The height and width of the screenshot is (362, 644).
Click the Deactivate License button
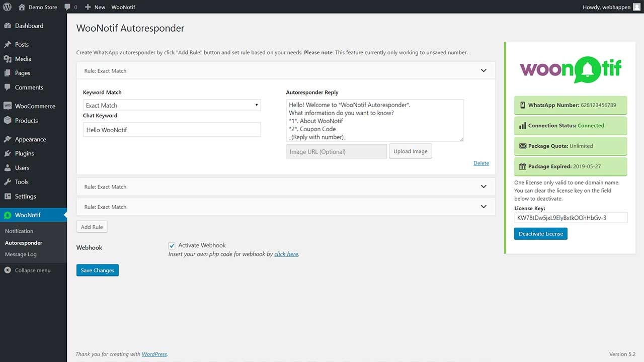click(x=541, y=234)
